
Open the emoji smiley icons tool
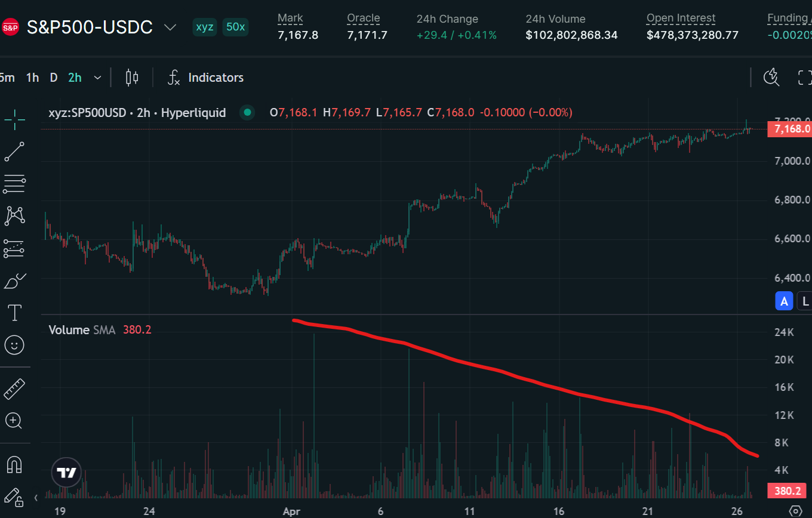(x=14, y=344)
